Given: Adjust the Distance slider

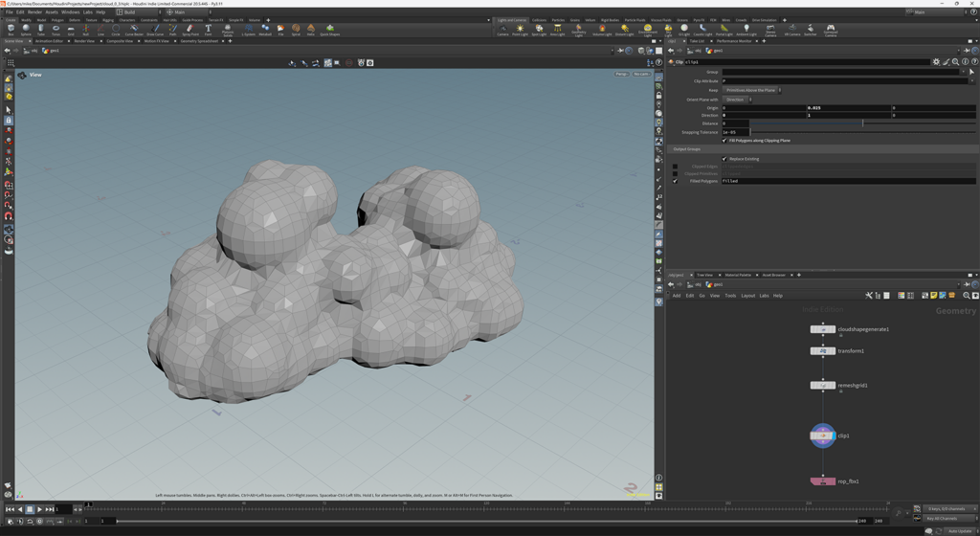Looking at the screenshot, I should pyautogui.click(x=862, y=123).
